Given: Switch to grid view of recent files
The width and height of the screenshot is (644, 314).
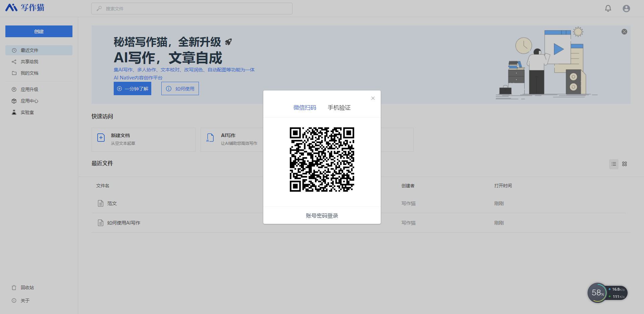Looking at the screenshot, I should click(625, 164).
